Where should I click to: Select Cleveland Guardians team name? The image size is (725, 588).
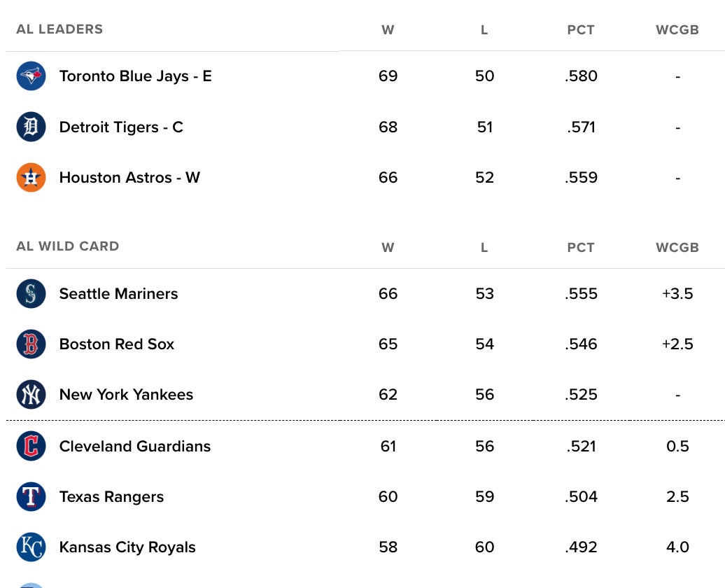(135, 446)
